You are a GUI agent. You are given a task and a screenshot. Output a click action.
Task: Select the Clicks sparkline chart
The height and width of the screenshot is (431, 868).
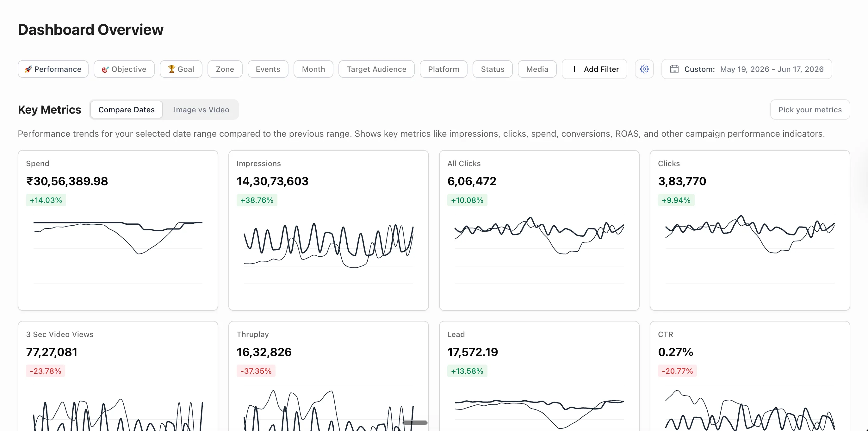click(x=750, y=249)
